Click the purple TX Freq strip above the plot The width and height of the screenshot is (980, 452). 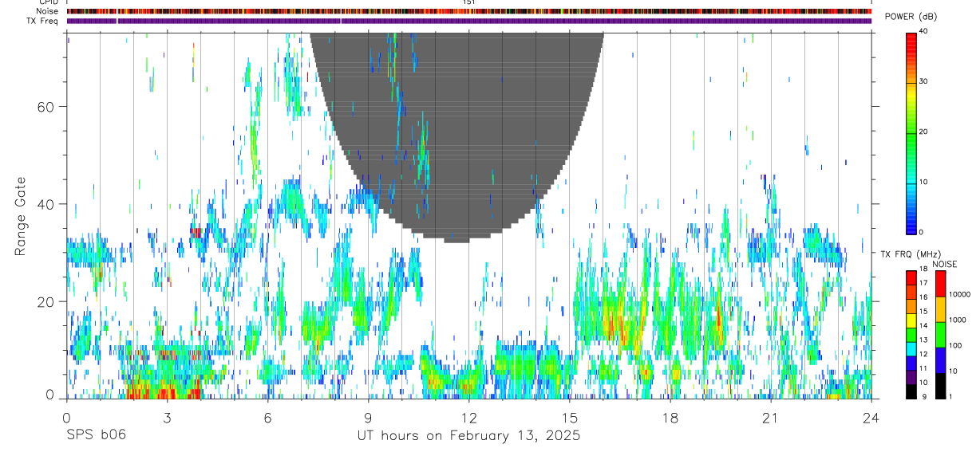point(469,21)
